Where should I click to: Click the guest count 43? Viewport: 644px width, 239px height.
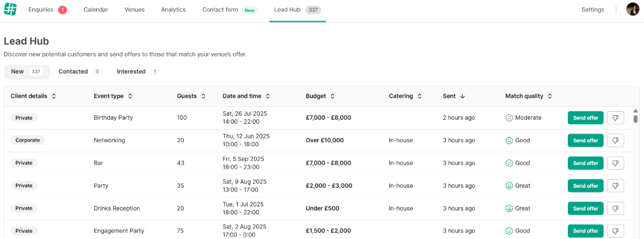coord(180,163)
